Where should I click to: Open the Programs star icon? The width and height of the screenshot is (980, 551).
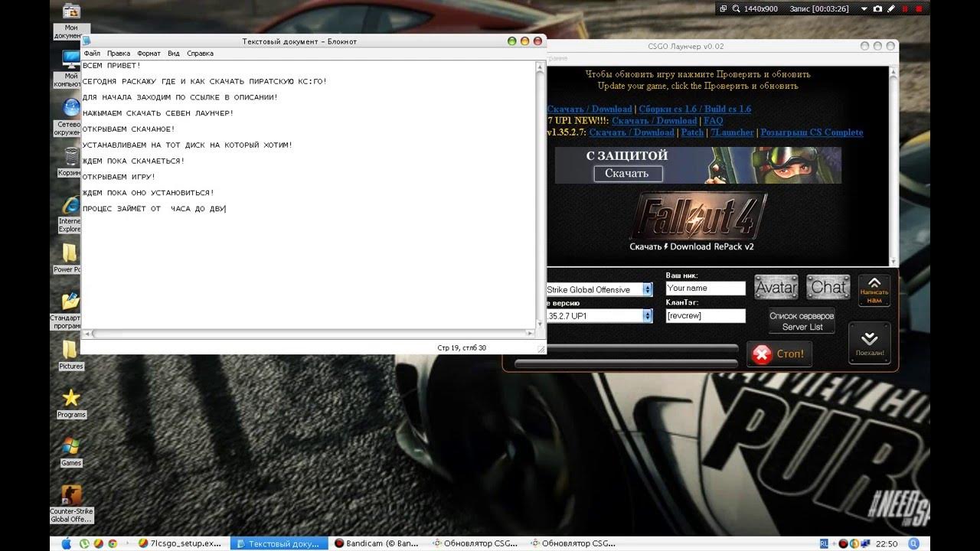[x=71, y=403]
